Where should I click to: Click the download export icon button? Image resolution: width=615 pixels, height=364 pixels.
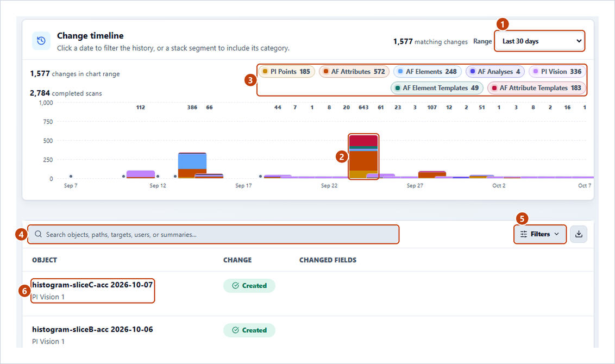579,234
